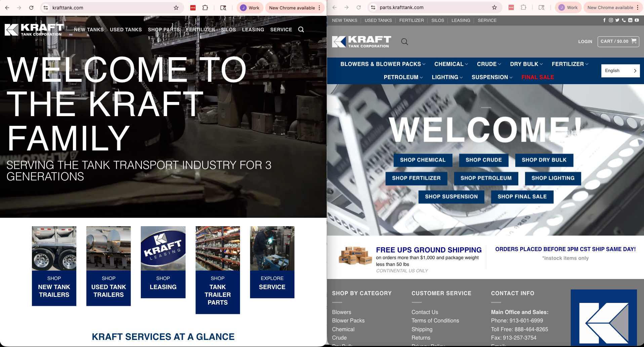This screenshot has height=347, width=644.
Task: Click the Work profile chip in left window
Action: point(250,8)
